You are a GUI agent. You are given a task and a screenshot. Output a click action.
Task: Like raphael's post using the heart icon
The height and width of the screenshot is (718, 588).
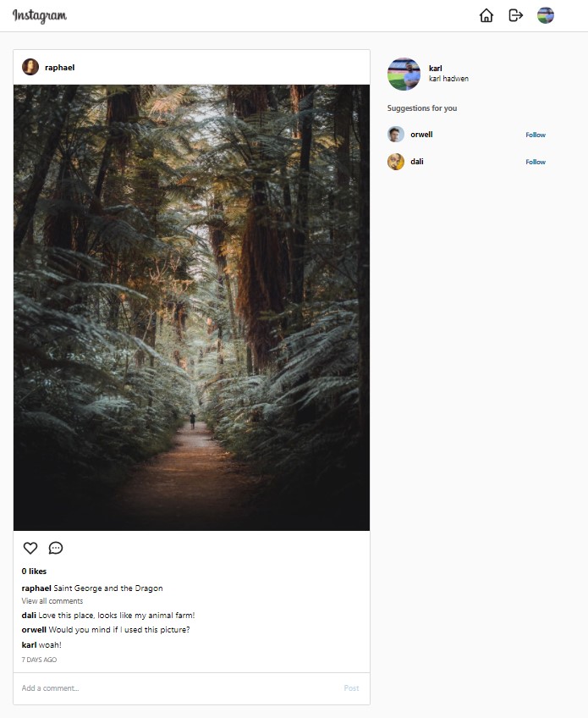pyautogui.click(x=30, y=548)
